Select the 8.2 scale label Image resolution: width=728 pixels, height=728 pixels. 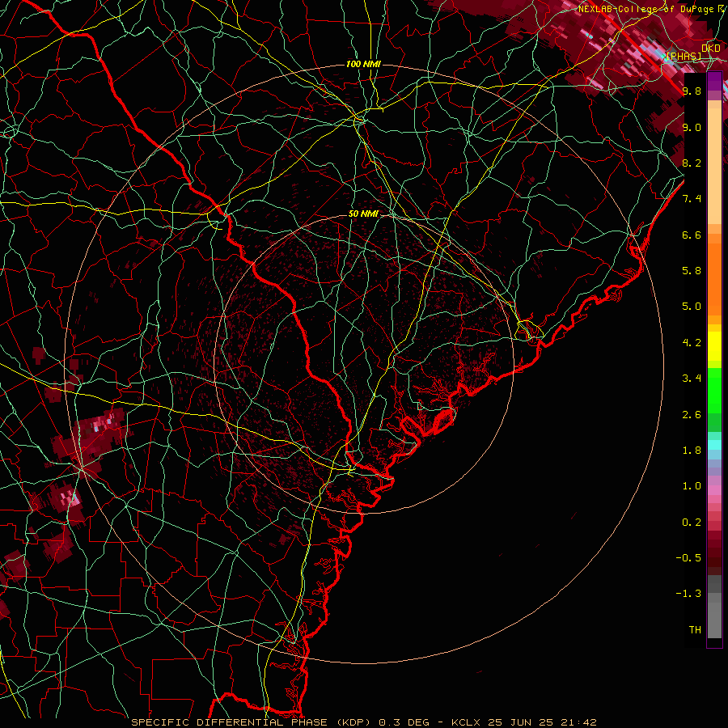[692, 163]
